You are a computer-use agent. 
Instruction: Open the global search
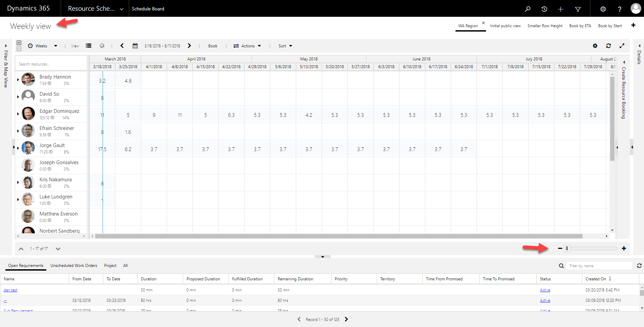[x=528, y=9]
